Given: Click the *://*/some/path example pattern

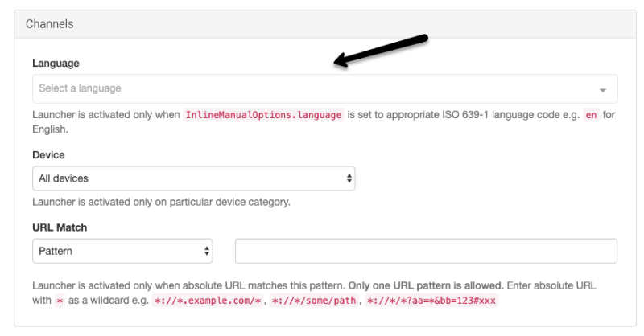Looking at the screenshot, I should [x=314, y=301].
